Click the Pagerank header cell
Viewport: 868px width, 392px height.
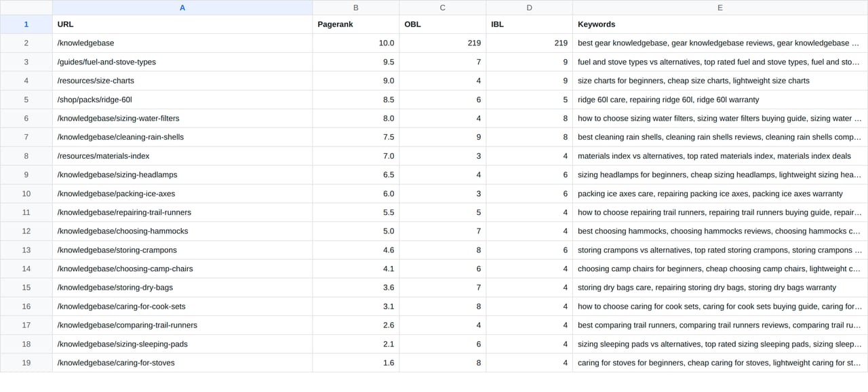(356, 24)
